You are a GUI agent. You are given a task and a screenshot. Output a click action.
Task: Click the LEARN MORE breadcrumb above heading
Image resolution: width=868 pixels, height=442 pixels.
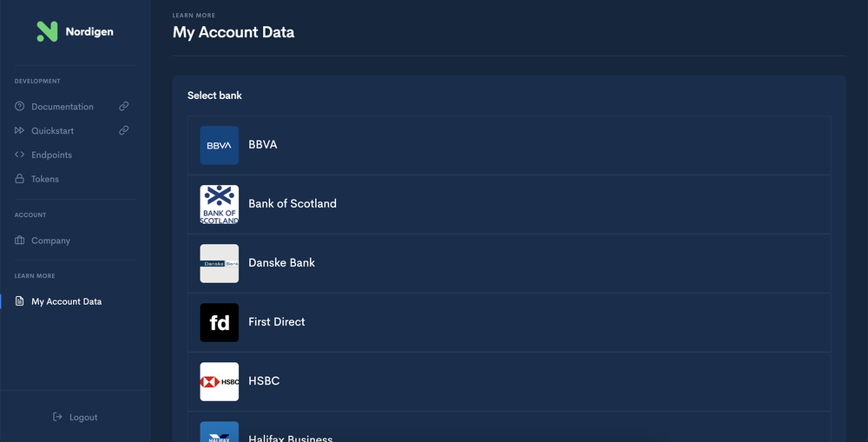[194, 16]
